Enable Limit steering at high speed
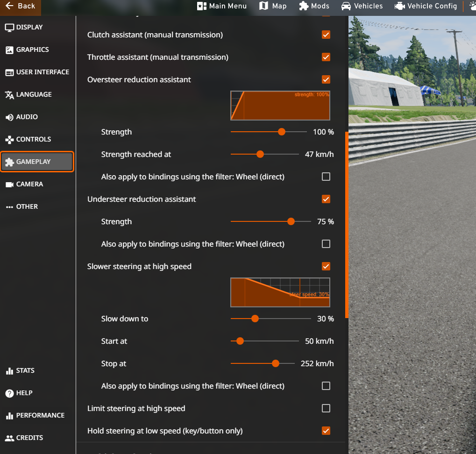This screenshot has width=476, height=454. [x=326, y=409]
